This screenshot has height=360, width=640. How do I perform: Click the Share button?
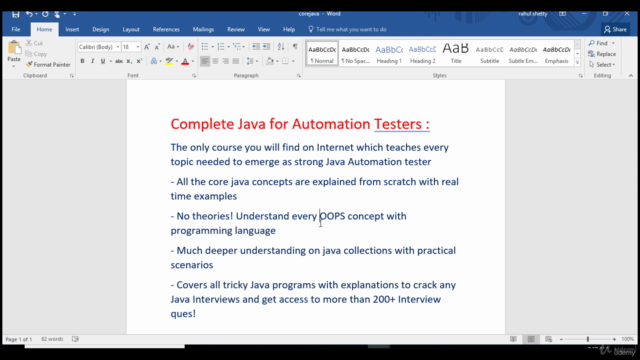tap(615, 29)
